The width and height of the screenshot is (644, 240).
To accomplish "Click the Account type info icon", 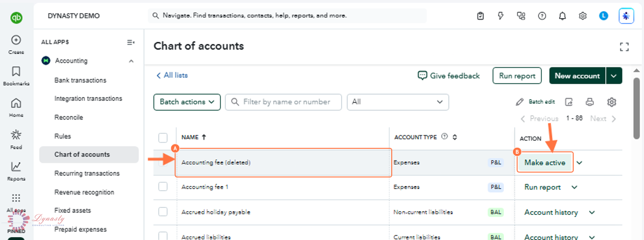I will 444,137.
